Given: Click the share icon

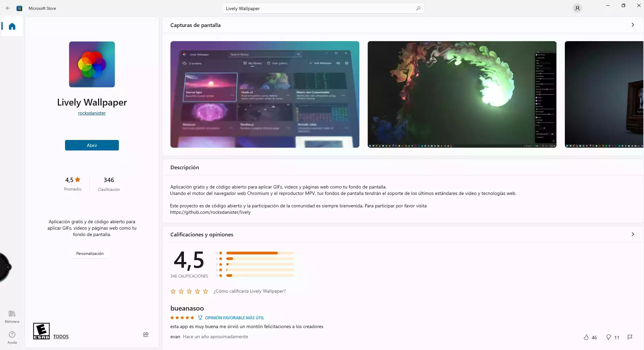Looking at the screenshot, I should tap(146, 334).
